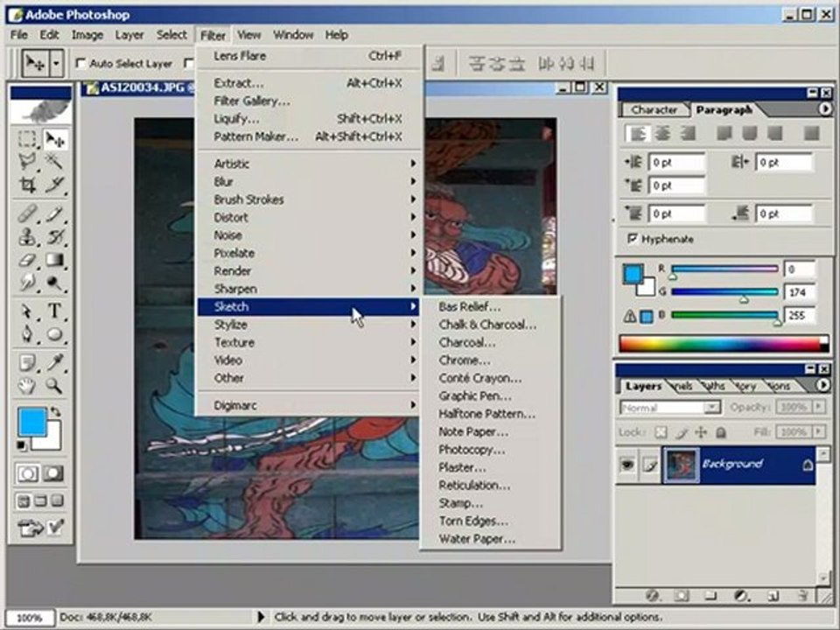Toggle the Hyphenate checkbox

(633, 238)
